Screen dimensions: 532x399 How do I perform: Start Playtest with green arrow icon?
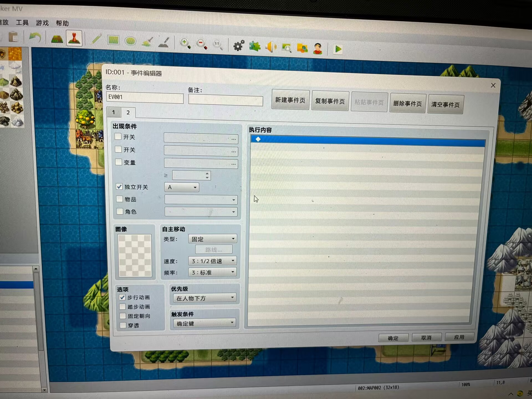click(x=338, y=49)
